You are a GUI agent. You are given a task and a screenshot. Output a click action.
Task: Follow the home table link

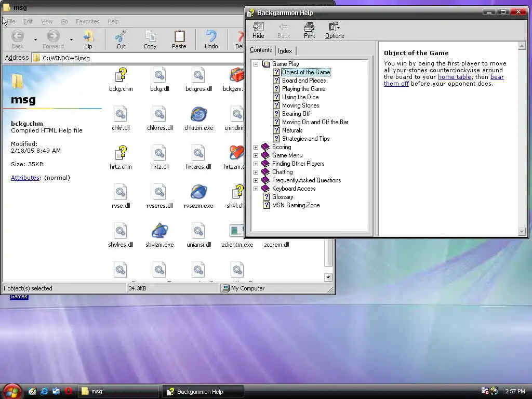pyautogui.click(x=454, y=77)
